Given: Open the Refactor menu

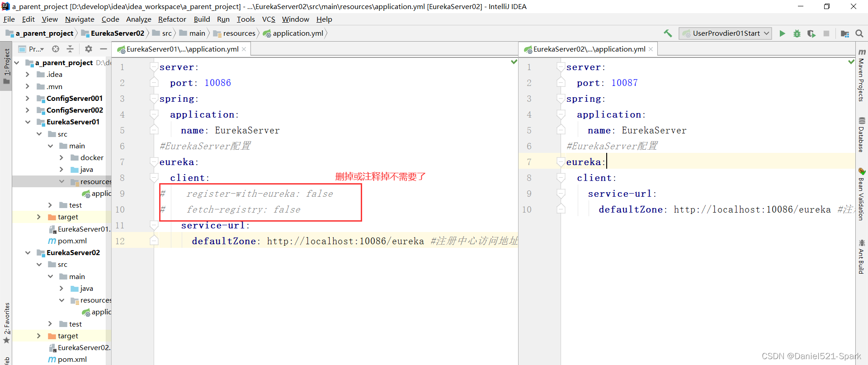Looking at the screenshot, I should [x=172, y=19].
